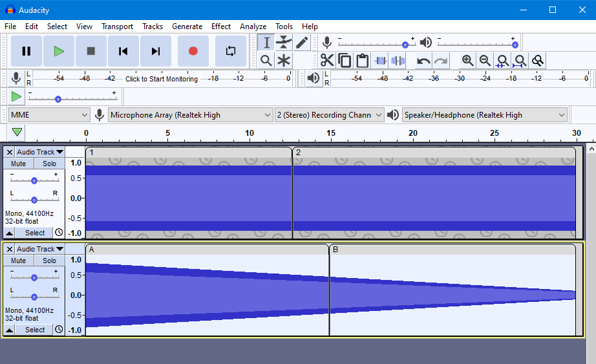Toggle sync-lock clock icon on first track
Image resolution: width=596 pixels, height=364 pixels.
click(x=59, y=232)
